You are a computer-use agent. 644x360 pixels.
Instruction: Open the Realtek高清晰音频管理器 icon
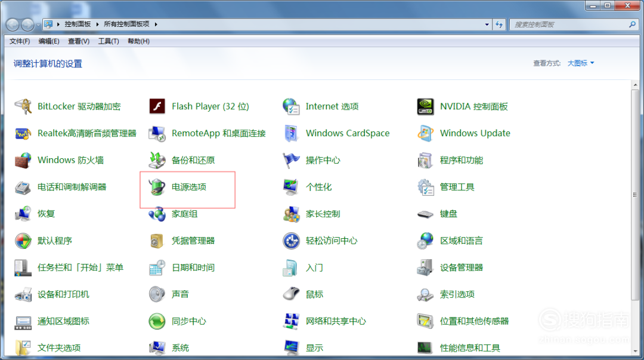click(23, 133)
